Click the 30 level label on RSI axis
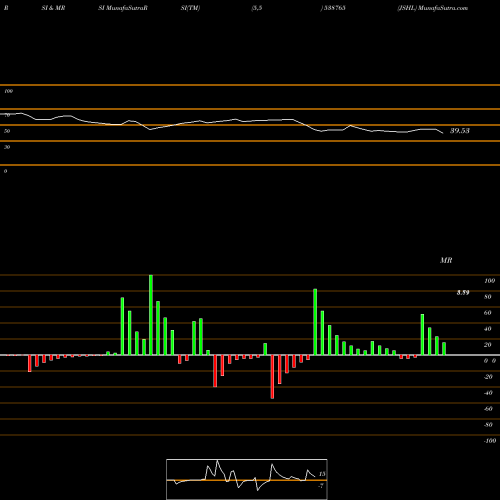This screenshot has height=500, width=500. 7,147
